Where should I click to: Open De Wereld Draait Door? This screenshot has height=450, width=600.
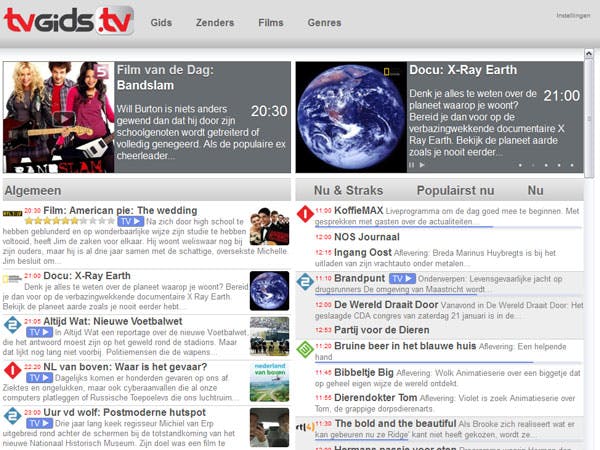coord(386,305)
